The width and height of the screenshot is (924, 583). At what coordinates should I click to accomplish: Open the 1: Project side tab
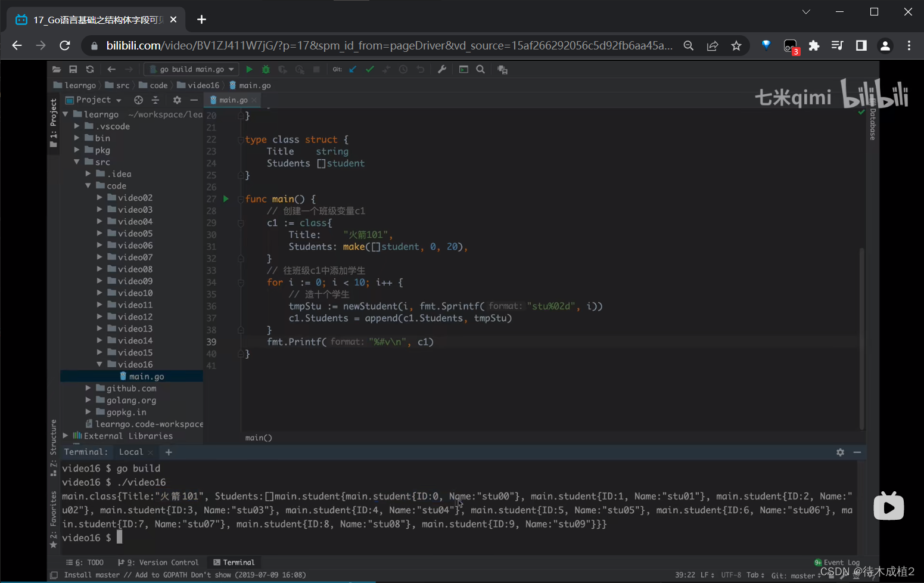pyautogui.click(x=54, y=122)
